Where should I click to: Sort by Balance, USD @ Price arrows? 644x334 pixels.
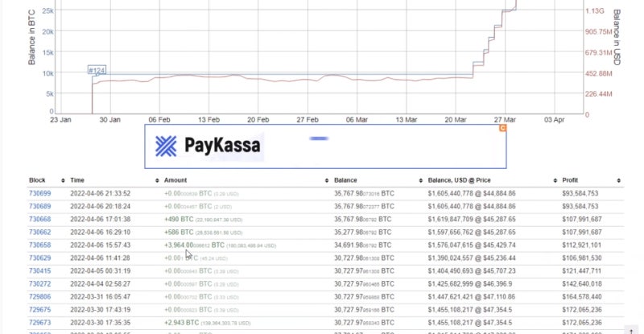click(x=555, y=180)
